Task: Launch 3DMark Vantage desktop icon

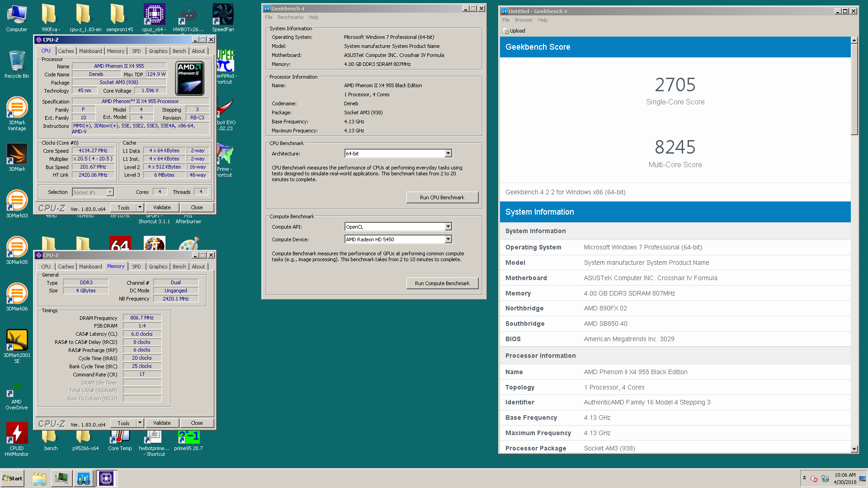Action: click(x=17, y=114)
